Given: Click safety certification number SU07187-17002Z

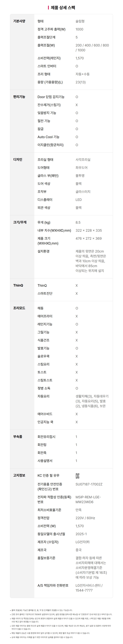Looking at the screenshot, I should pyautogui.click(x=89, y=484).
